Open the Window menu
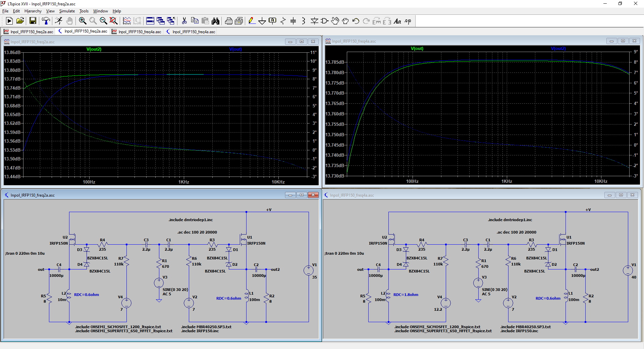 [101, 11]
